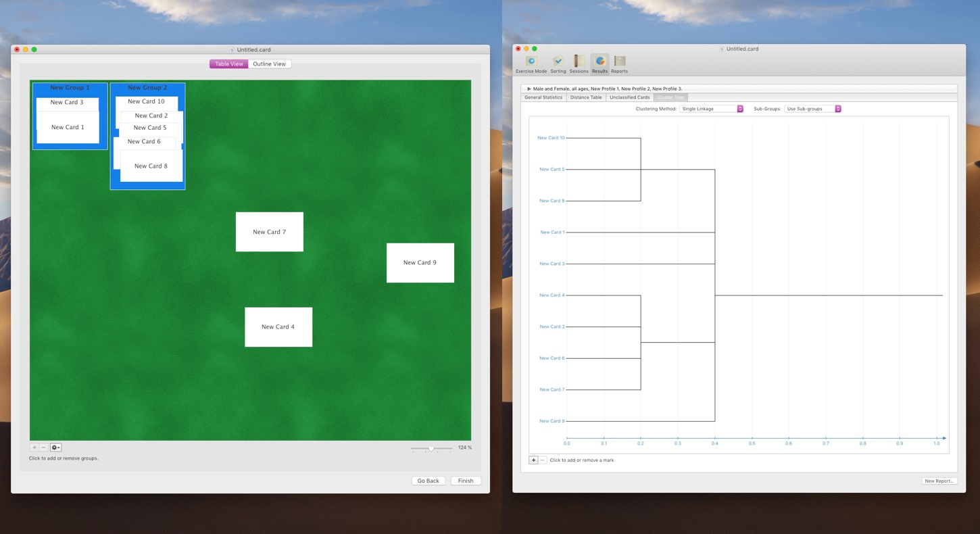The image size is (980, 534).
Task: Click the remove group minus button
Action: pos(44,447)
